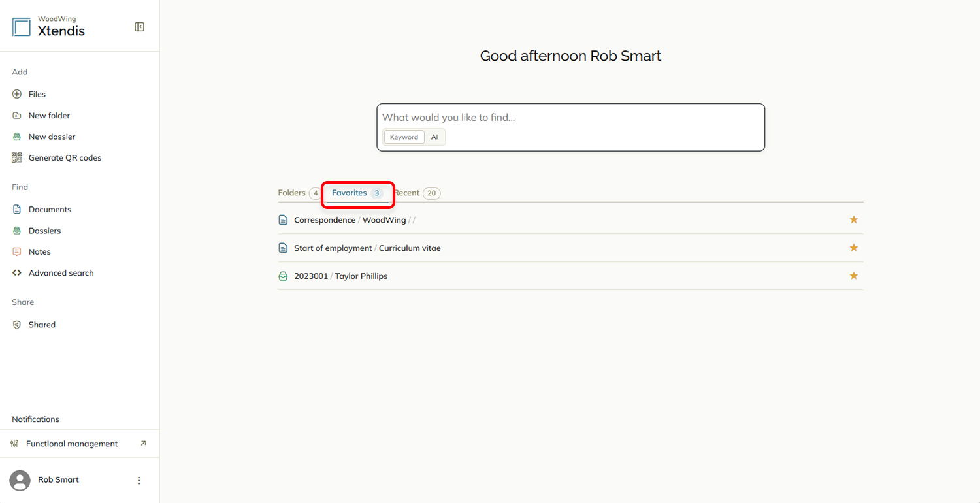The height and width of the screenshot is (503, 980).
Task: Open Shared label in Share section
Action: click(42, 325)
